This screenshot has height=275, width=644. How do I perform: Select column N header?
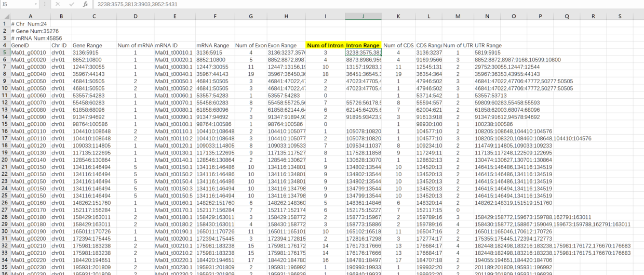tap(487, 16)
